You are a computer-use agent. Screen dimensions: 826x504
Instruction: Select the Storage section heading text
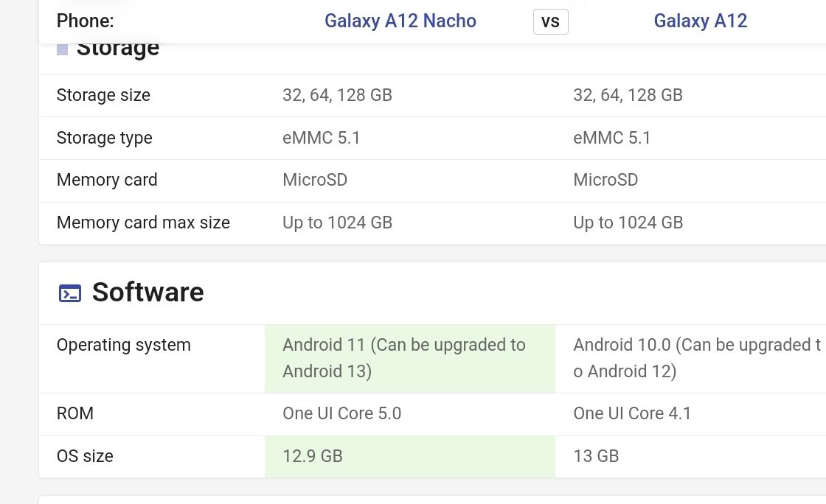118,50
